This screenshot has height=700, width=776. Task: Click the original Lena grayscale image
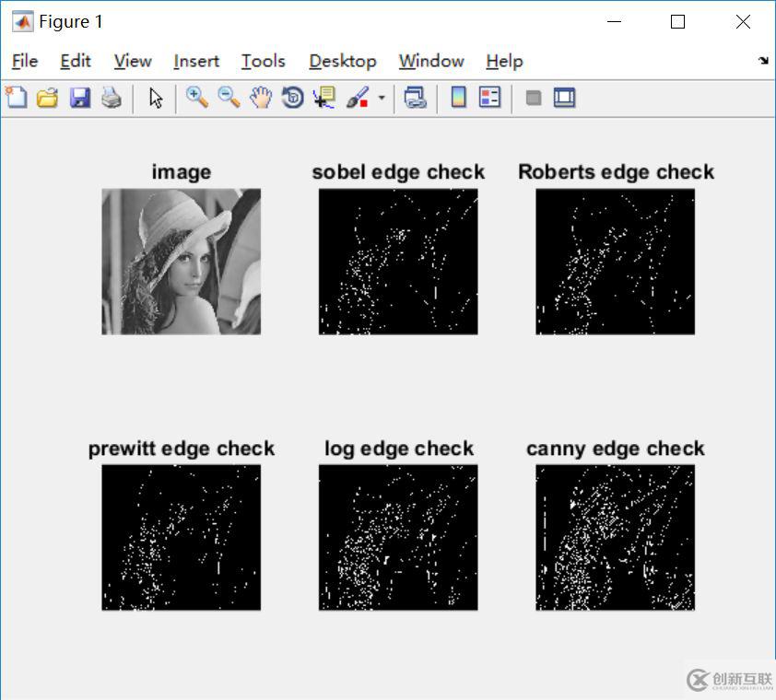pyautogui.click(x=182, y=262)
